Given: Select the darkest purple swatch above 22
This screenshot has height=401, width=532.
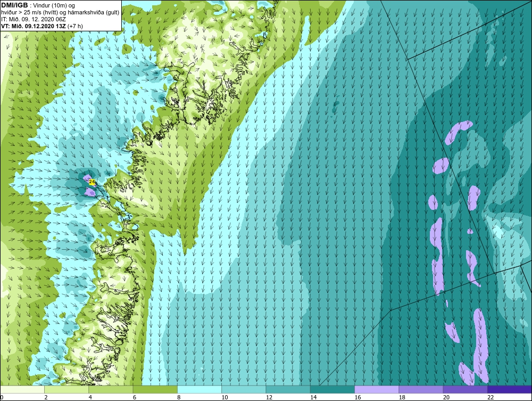Looking at the screenshot, I should click(510, 389).
